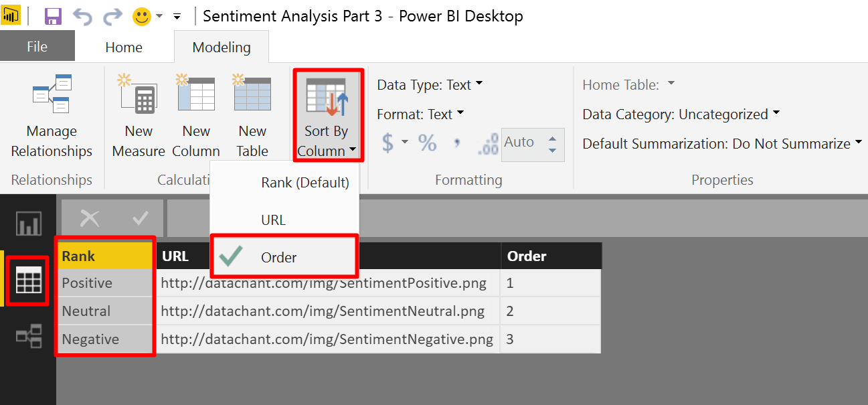The height and width of the screenshot is (405, 868).
Task: Click the smiley feedback icon
Action: coord(142,16)
